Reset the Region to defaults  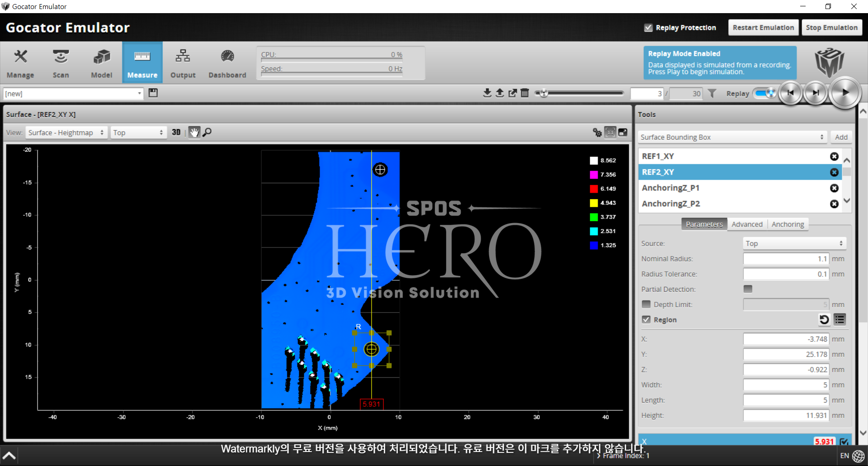pyautogui.click(x=824, y=319)
